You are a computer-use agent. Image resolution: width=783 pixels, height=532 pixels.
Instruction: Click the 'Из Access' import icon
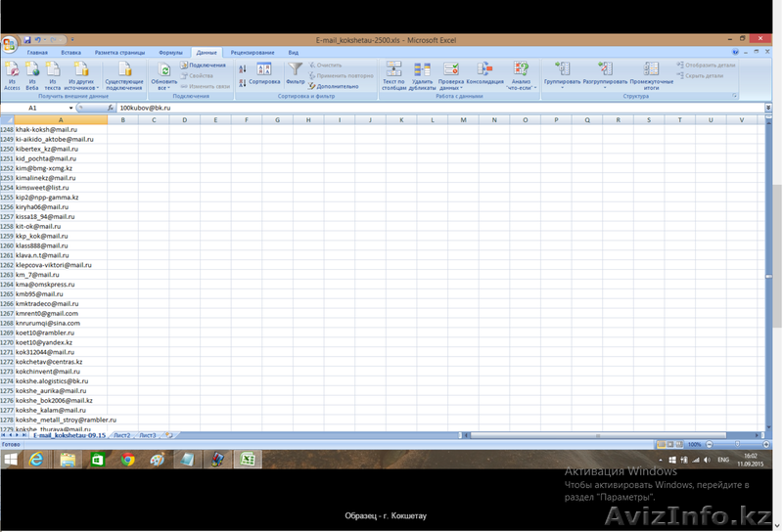12,74
